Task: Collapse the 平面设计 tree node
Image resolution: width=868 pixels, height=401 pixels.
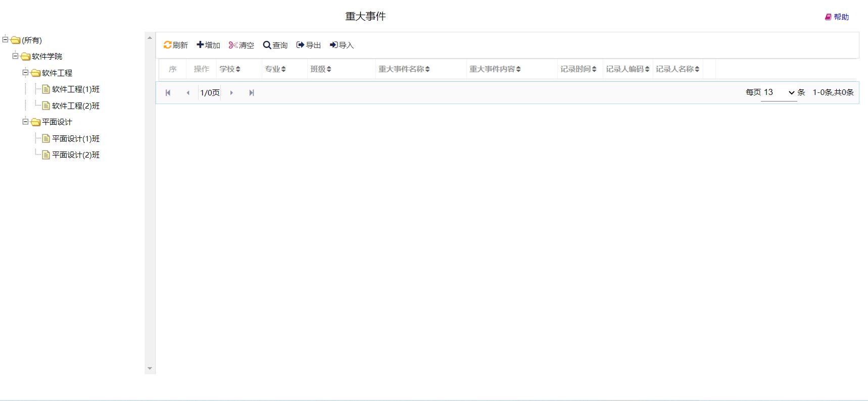Action: pyautogui.click(x=25, y=121)
